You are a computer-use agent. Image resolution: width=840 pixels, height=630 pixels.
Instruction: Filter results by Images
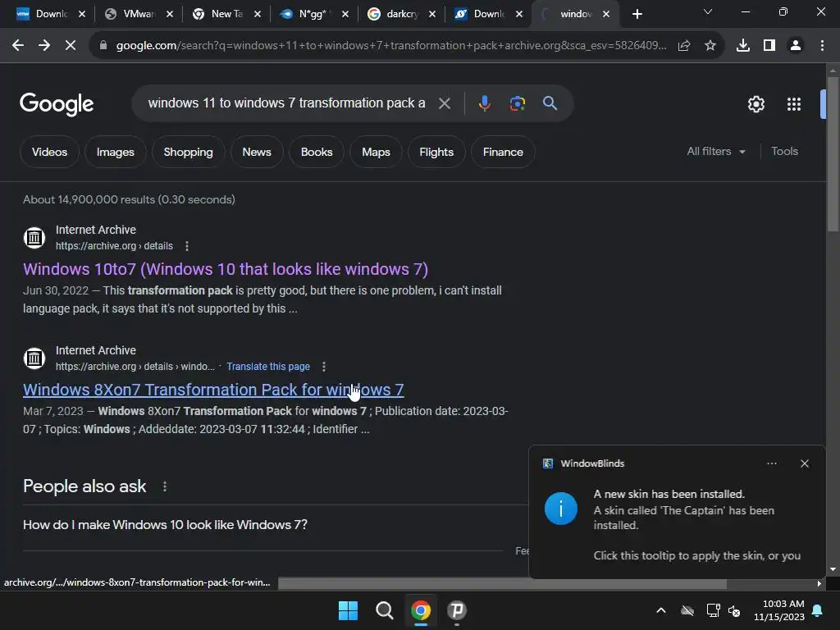[115, 152]
